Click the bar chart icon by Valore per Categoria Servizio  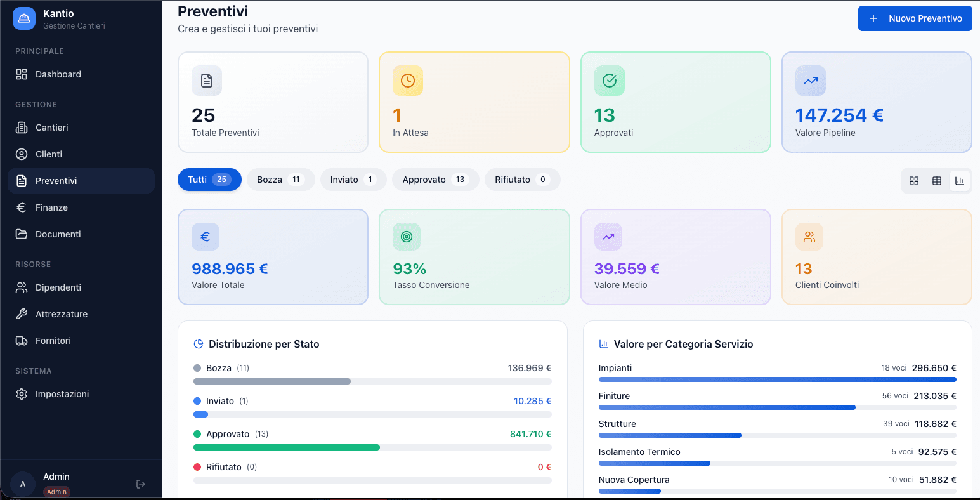(x=604, y=344)
